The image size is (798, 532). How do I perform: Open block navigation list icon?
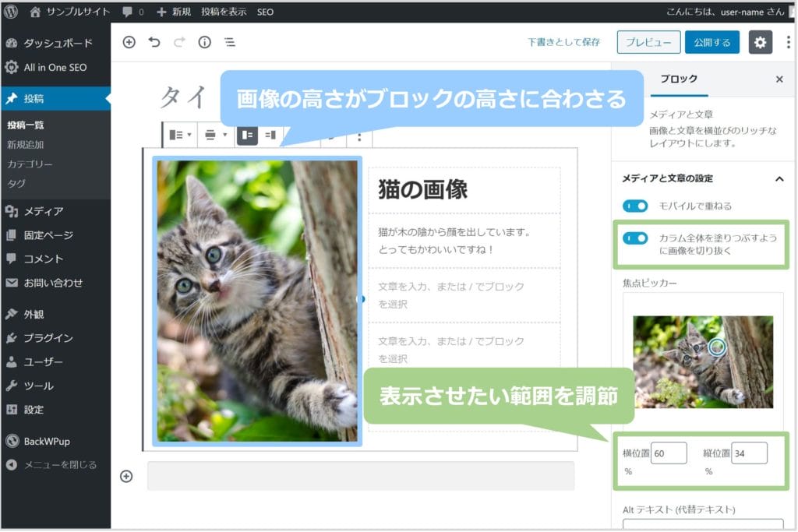(x=230, y=43)
